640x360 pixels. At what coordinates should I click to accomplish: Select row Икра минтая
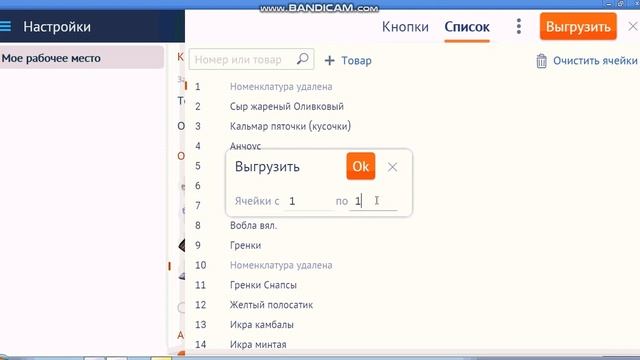pyautogui.click(x=258, y=344)
